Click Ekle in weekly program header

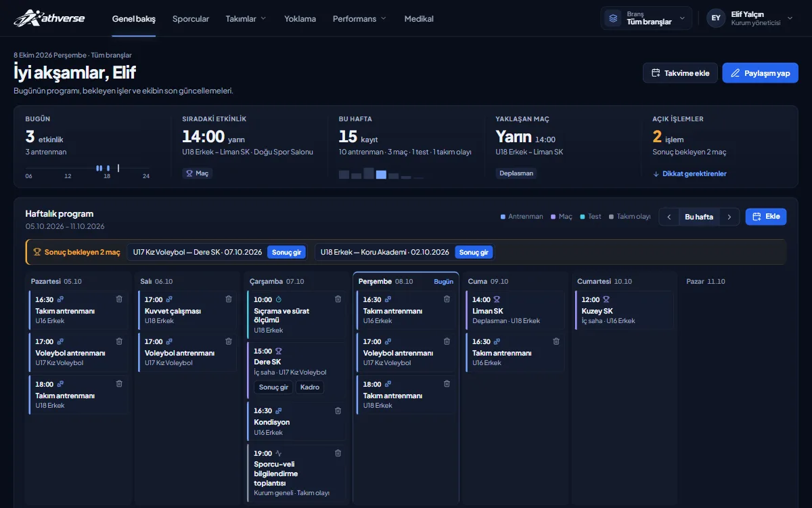766,217
